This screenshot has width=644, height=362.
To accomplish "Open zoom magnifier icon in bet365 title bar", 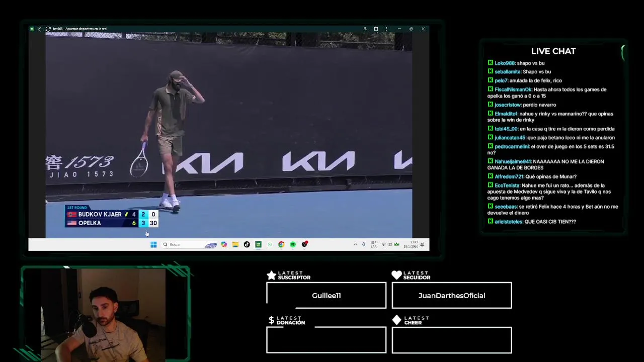I will (x=365, y=29).
